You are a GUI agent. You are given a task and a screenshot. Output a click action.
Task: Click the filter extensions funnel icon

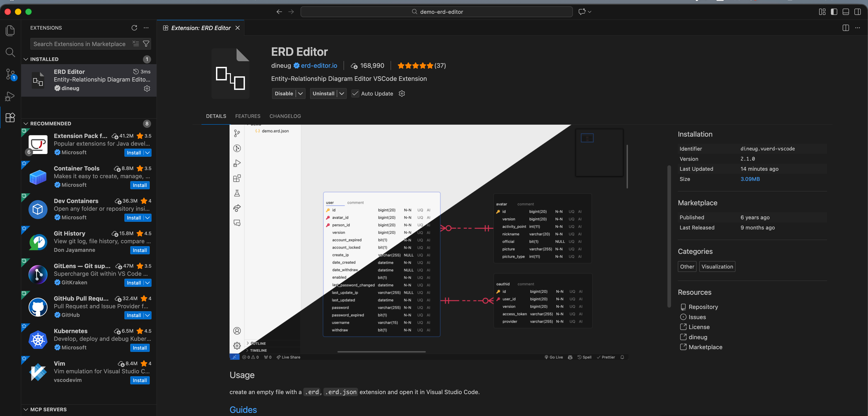coord(146,44)
